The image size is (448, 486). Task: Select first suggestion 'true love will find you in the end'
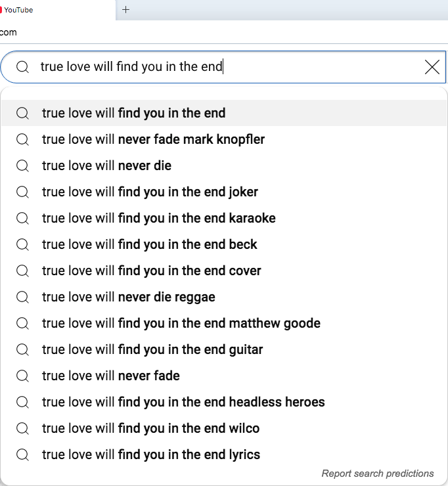click(133, 113)
